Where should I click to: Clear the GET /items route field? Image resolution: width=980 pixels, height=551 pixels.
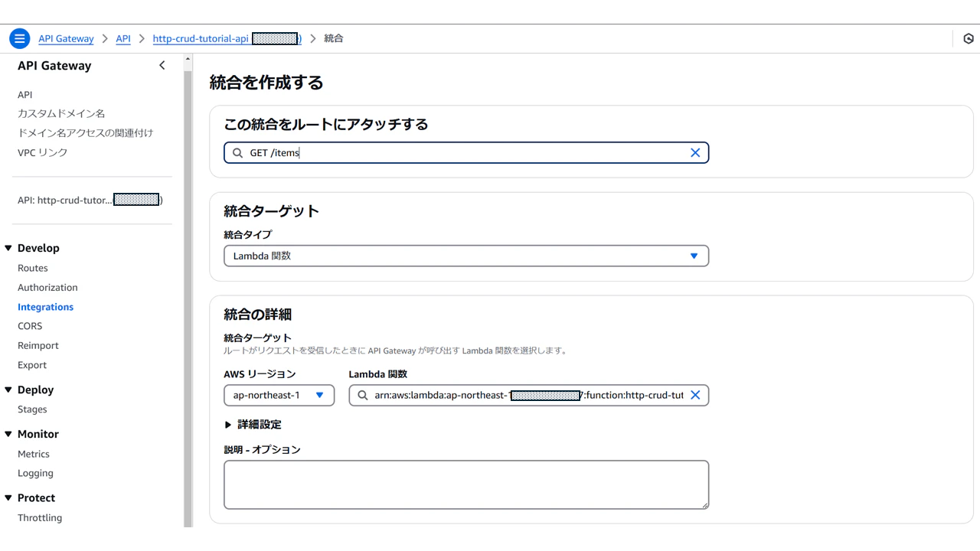(695, 152)
